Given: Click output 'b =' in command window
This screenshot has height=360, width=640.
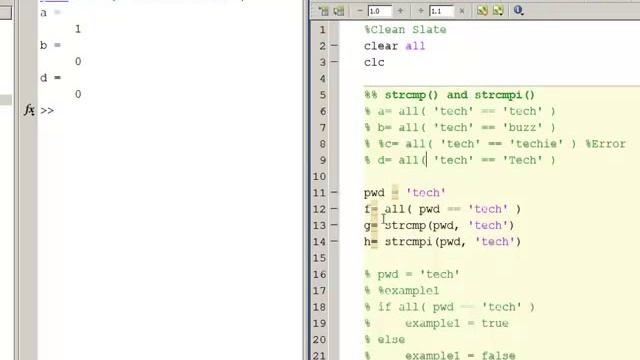Looking at the screenshot, I should point(50,45).
